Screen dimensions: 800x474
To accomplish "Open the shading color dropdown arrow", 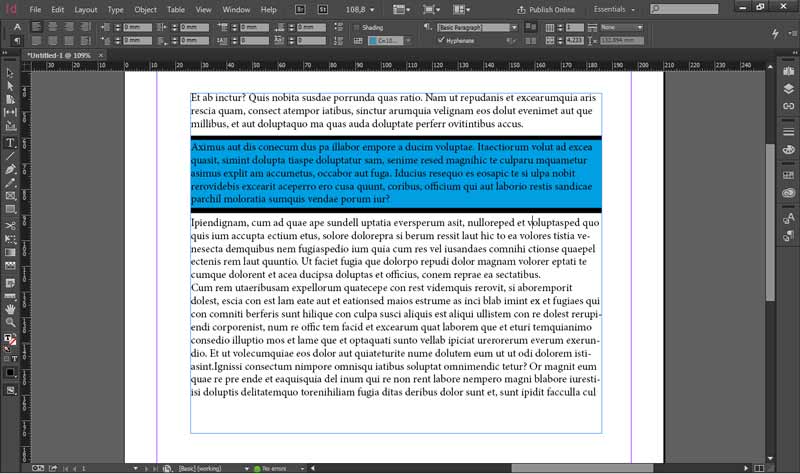I will (x=408, y=40).
